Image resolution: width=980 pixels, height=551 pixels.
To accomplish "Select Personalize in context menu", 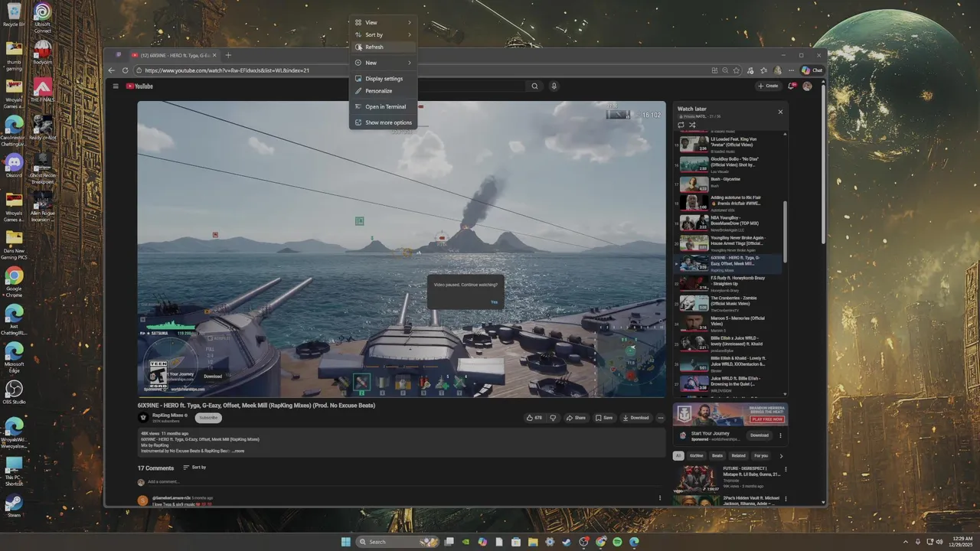I will tap(383, 91).
